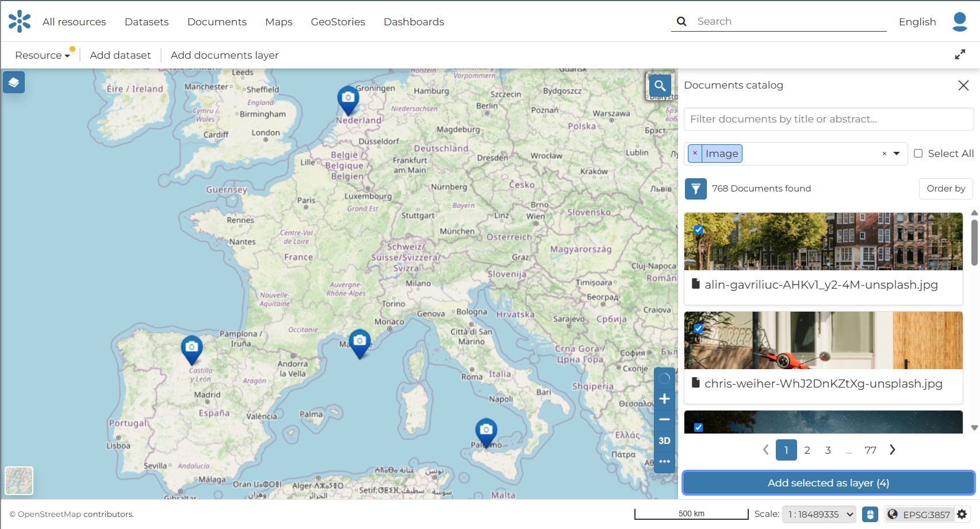Enable the Select All checkbox
The height and width of the screenshot is (529, 980).
tap(918, 154)
